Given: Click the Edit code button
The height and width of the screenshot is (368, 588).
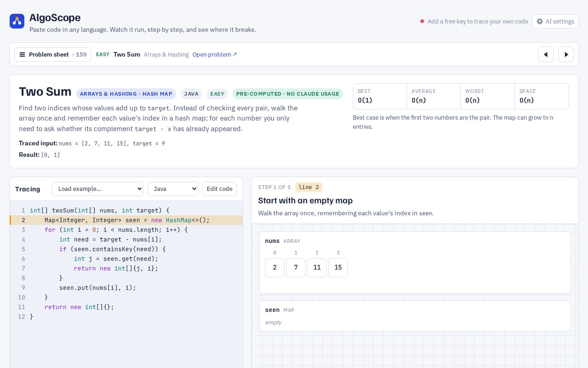Looking at the screenshot, I should tap(220, 189).
